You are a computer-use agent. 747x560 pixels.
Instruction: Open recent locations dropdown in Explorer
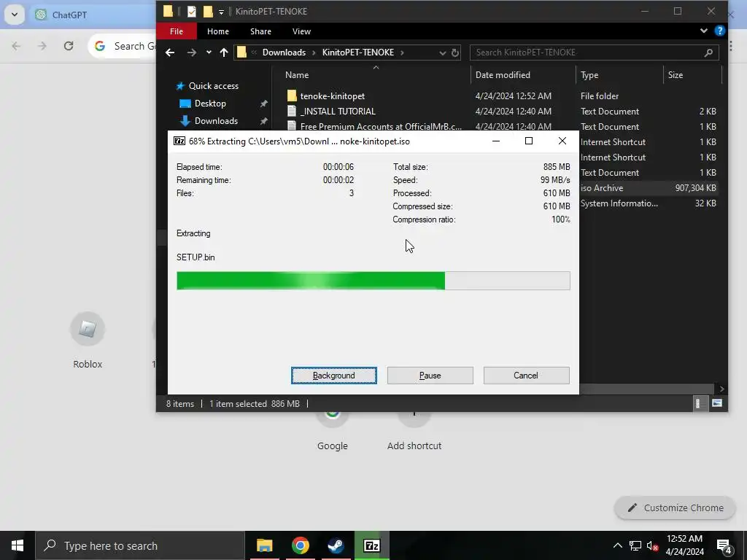point(209,52)
